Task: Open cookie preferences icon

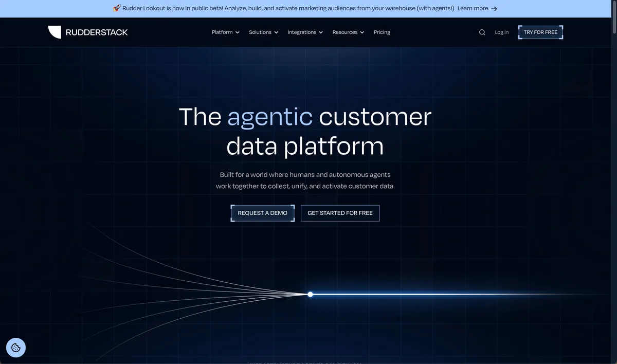Action: pyautogui.click(x=16, y=348)
